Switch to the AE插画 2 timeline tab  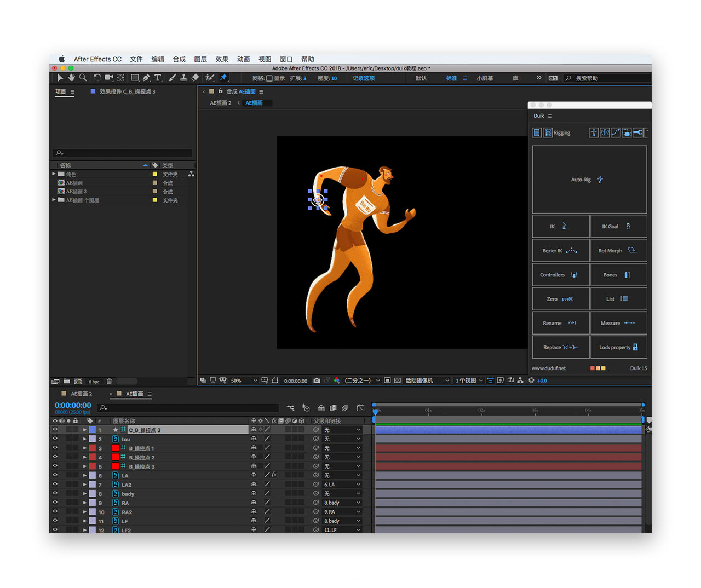click(x=81, y=394)
